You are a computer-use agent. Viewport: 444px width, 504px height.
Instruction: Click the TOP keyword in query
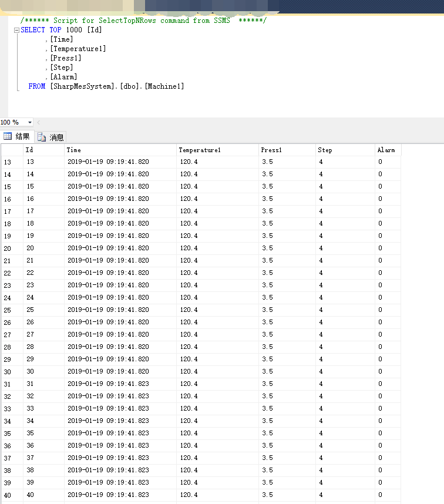tap(55, 30)
